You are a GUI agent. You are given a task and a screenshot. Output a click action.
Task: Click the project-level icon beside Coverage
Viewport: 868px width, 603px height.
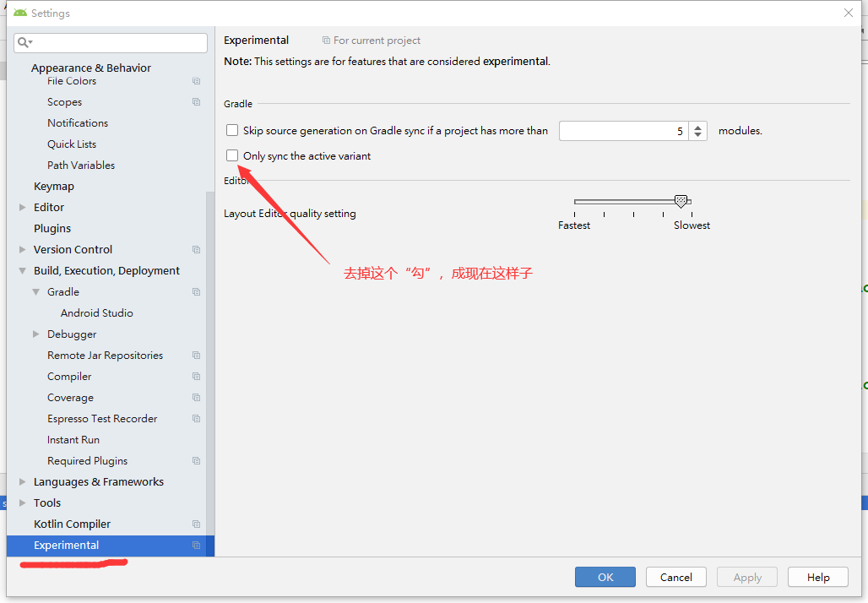(196, 398)
